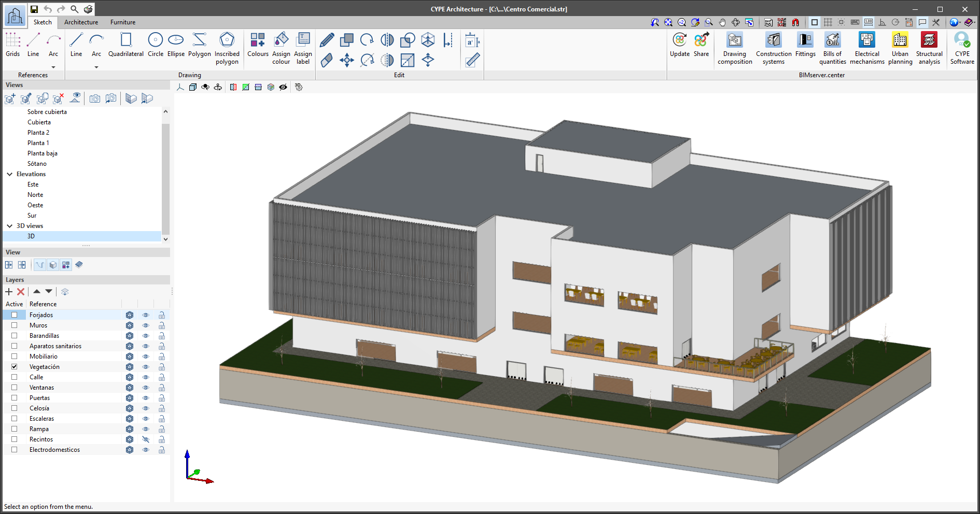Select the Electrodomesticos layer row

click(x=87, y=450)
